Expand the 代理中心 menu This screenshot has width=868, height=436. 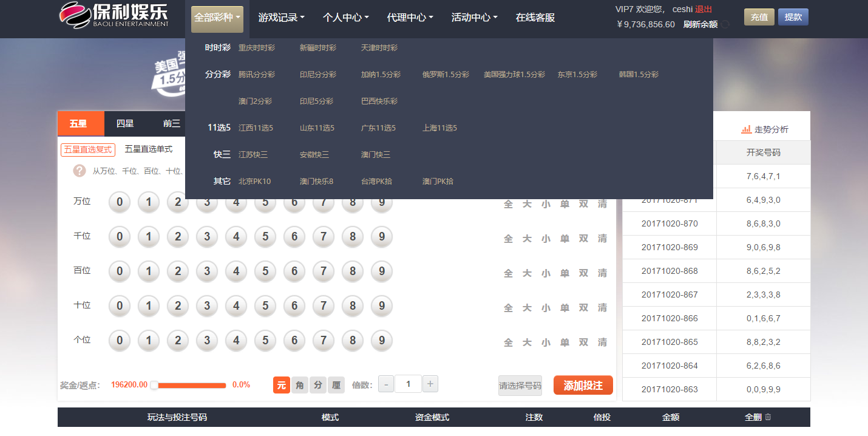410,18
